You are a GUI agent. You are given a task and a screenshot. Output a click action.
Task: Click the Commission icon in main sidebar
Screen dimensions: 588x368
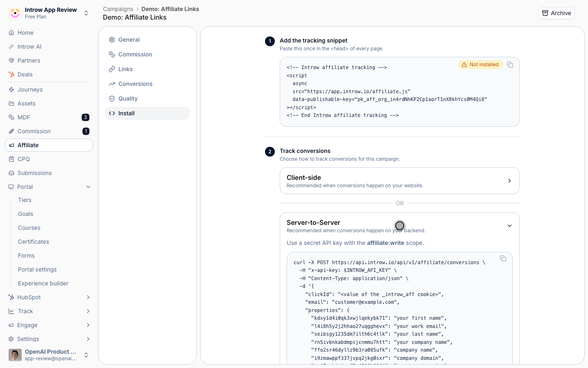(11, 131)
